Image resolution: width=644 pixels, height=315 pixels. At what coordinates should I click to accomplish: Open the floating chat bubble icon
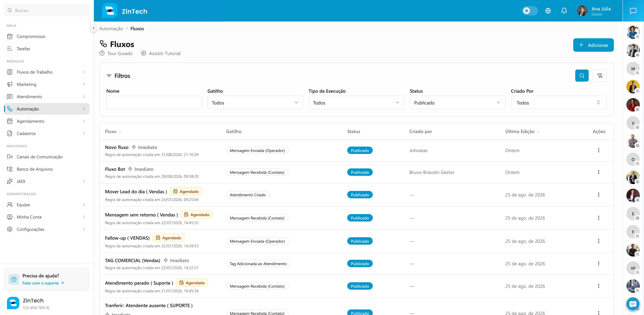[x=633, y=304]
